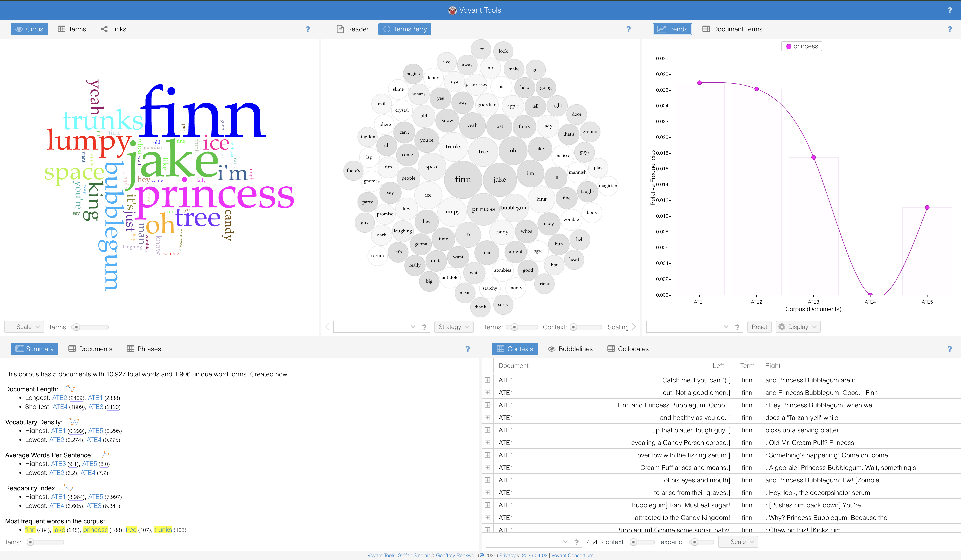The width and height of the screenshot is (961, 560).
Task: Open the Trends Display dropdown
Action: pyautogui.click(x=798, y=327)
